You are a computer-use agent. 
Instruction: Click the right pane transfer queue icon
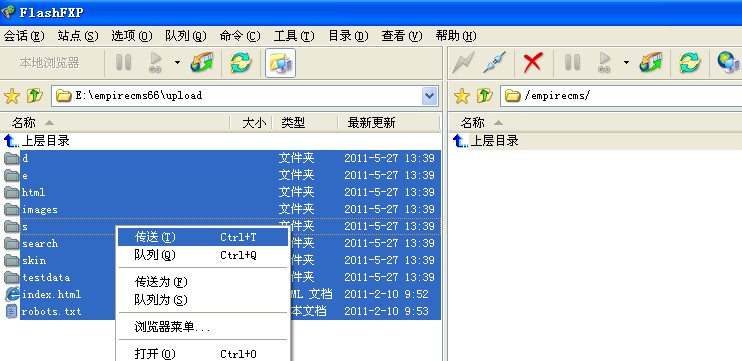tap(651, 62)
